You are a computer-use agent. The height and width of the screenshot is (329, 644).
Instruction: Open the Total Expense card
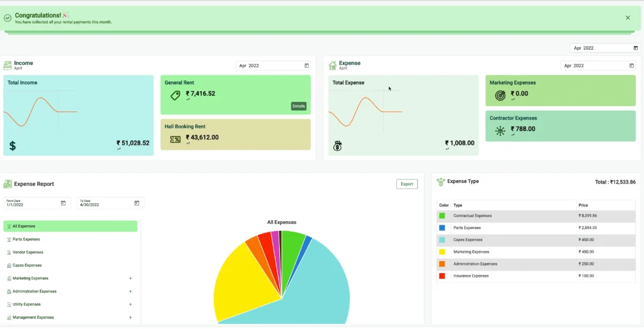click(x=403, y=115)
